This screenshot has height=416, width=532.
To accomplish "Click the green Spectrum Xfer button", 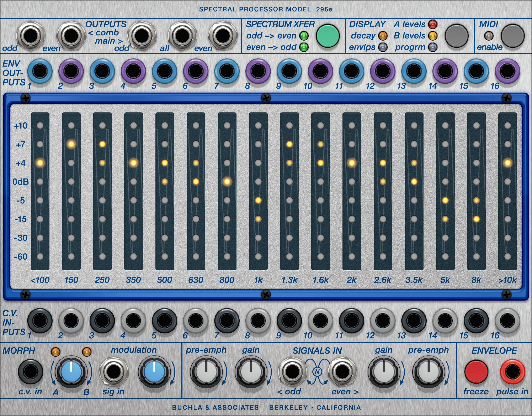I will 328,36.
